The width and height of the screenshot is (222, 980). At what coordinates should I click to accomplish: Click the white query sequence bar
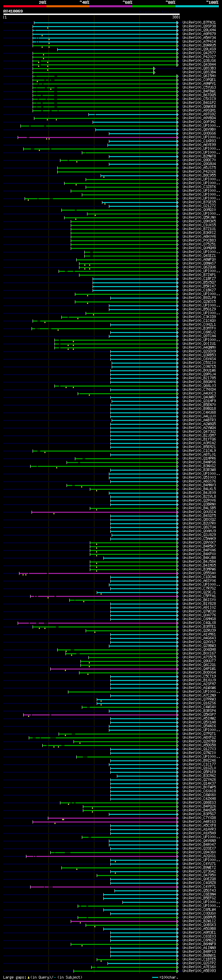point(91,14)
